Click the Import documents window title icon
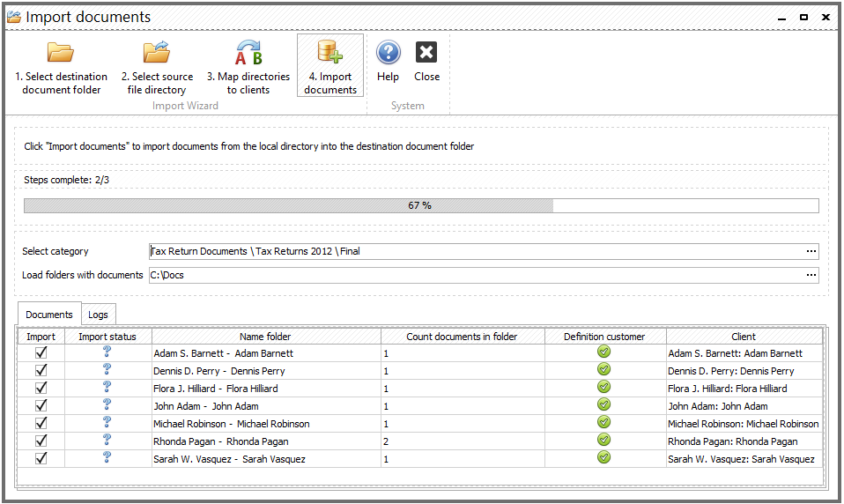Image resolution: width=844 pixels, height=504 pixels. tap(14, 18)
